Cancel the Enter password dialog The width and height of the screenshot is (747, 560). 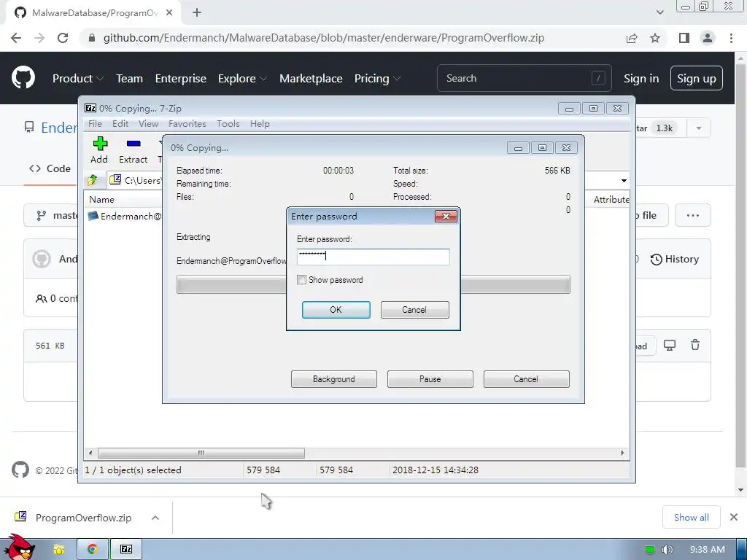pos(414,309)
